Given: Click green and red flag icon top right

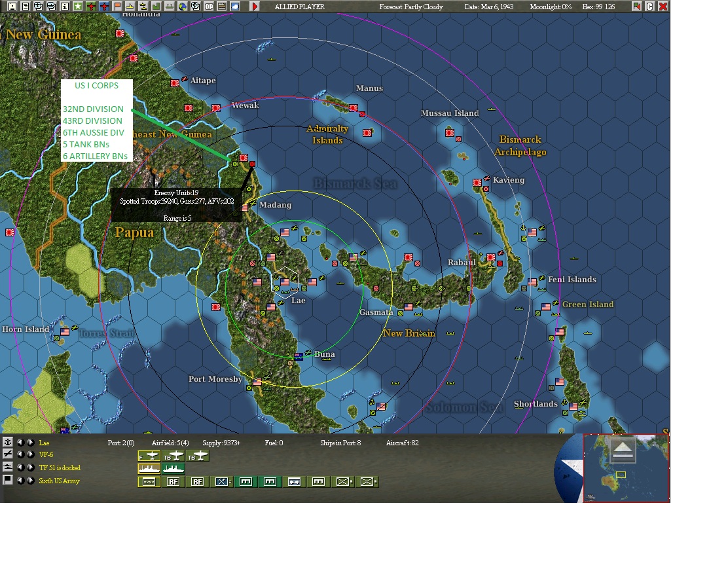Looking at the screenshot, I should 636,7.
